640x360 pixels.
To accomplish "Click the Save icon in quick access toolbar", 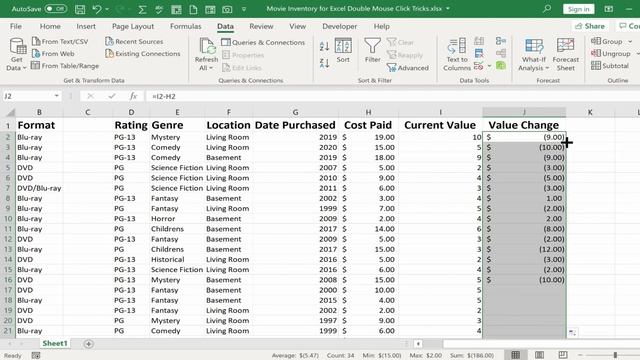I will coord(80,9).
